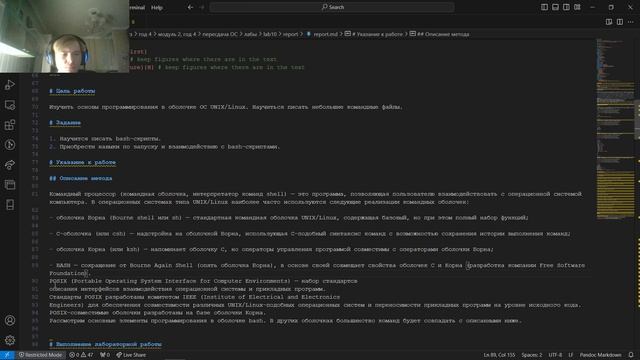Image resolution: width=640 pixels, height=360 pixels.
Task: Change encoding via UTF-8 indicator
Action: (555, 355)
